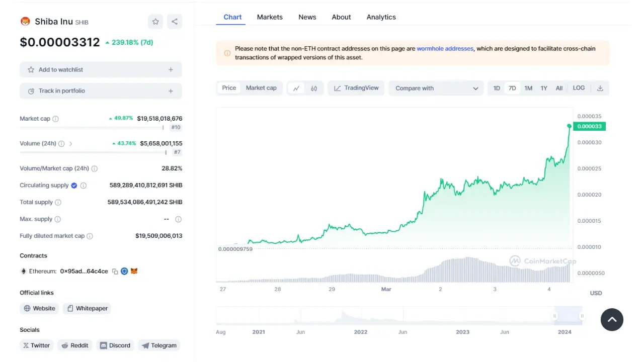Click plus icon on Track in portfolio

click(171, 91)
